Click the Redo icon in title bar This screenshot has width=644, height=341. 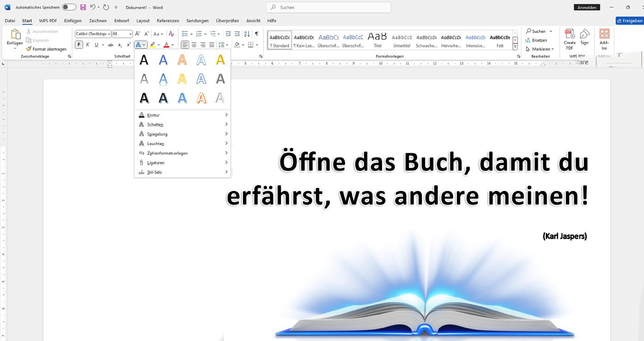pos(106,7)
